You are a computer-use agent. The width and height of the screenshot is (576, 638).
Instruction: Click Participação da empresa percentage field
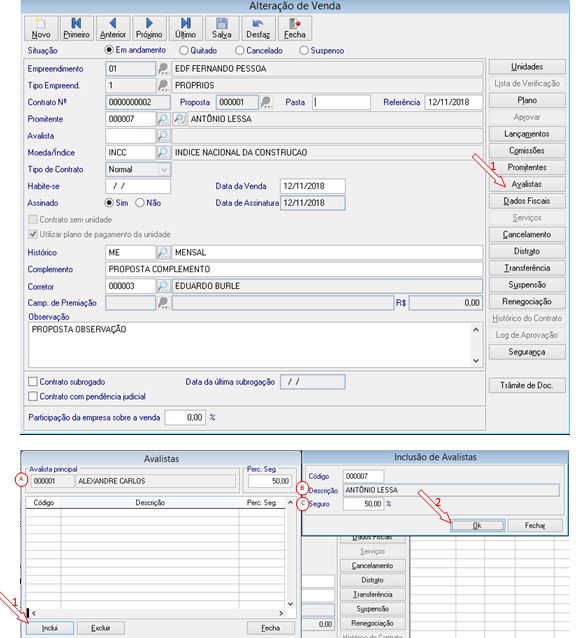tap(185, 417)
